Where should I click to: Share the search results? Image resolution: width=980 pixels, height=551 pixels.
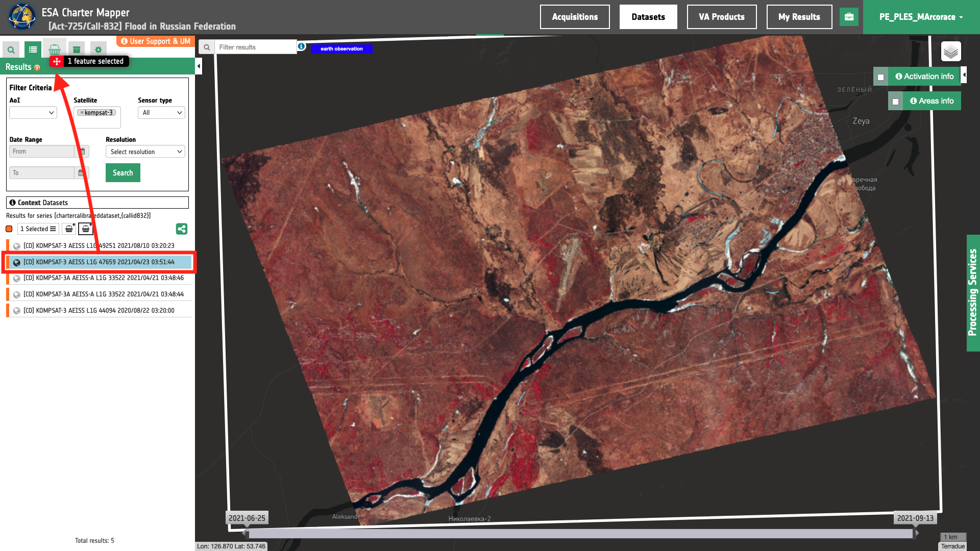[x=182, y=229]
